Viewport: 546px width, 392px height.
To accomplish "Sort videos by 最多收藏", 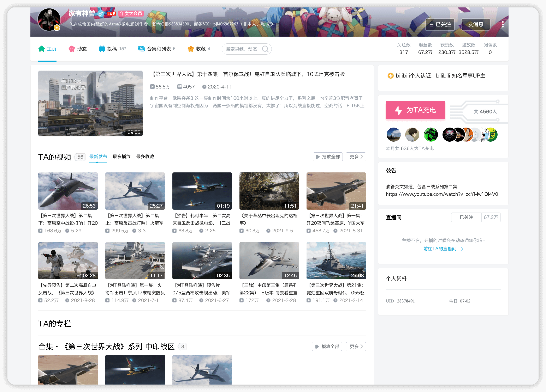I will 145,157.
